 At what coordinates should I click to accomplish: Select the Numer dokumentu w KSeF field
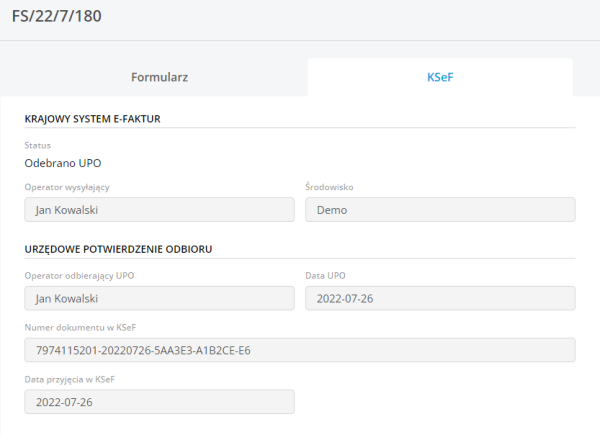click(x=300, y=350)
